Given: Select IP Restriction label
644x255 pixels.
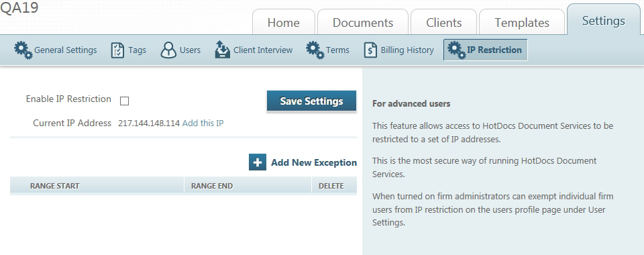Looking at the screenshot, I should tap(494, 50).
